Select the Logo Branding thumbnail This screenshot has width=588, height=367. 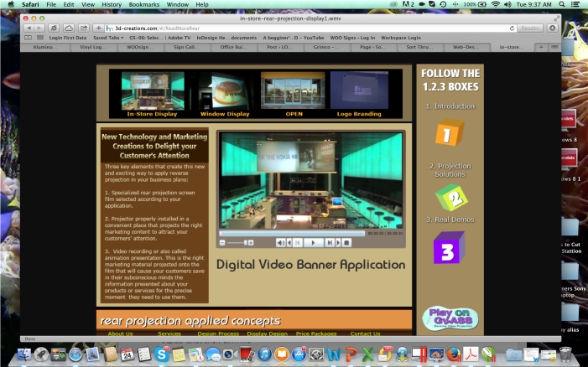[359, 90]
